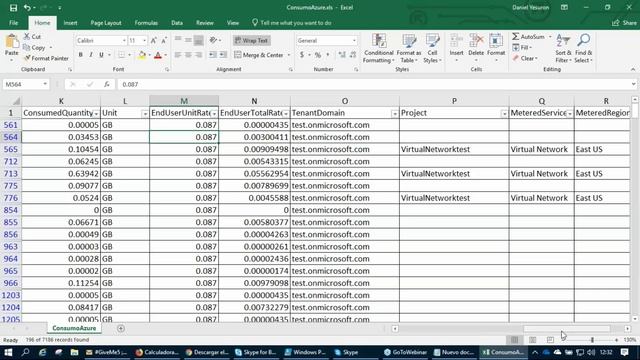The width and height of the screenshot is (640, 360).
Task: Click the horizontal scrollbar thumb
Action: tap(567, 329)
